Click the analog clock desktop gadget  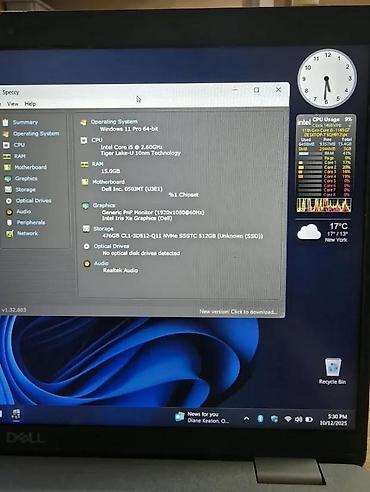click(327, 79)
